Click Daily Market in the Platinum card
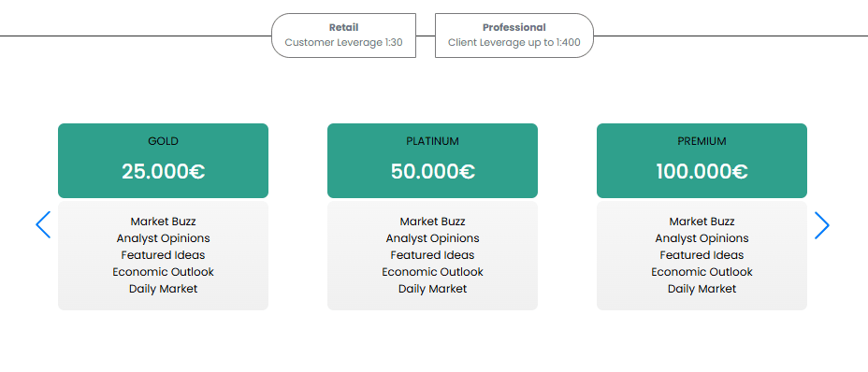This screenshot has width=868, height=372. coord(432,289)
